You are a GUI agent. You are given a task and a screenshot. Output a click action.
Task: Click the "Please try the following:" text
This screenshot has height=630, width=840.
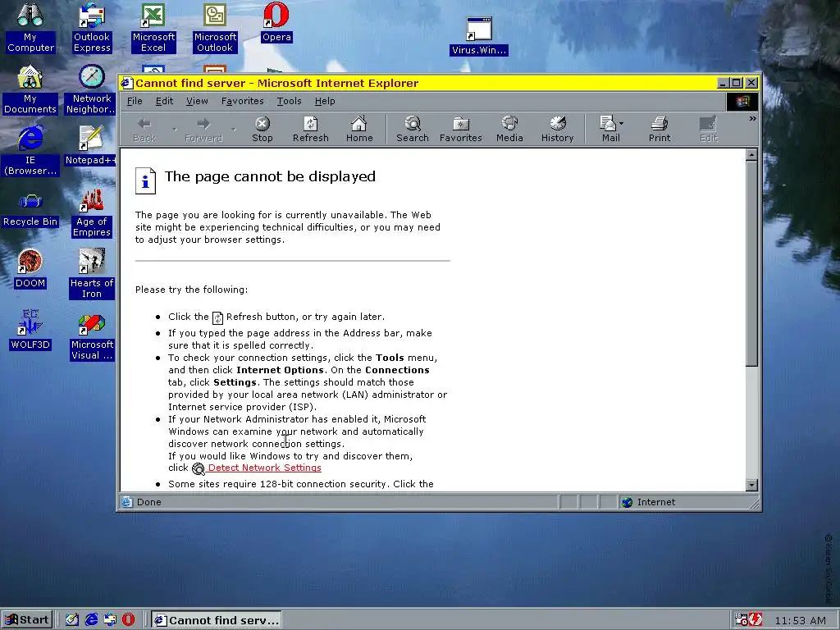pyautogui.click(x=191, y=290)
